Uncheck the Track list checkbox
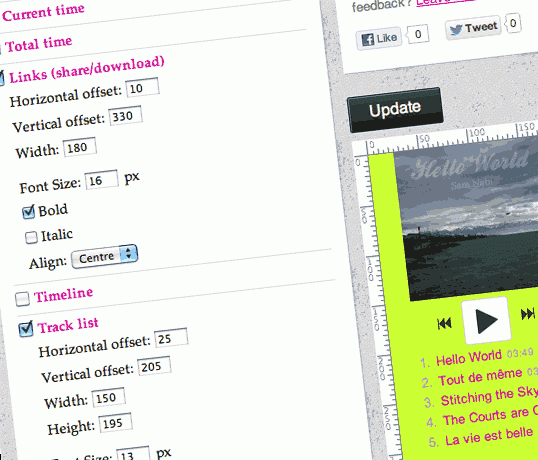This screenshot has width=538, height=460. (26, 329)
